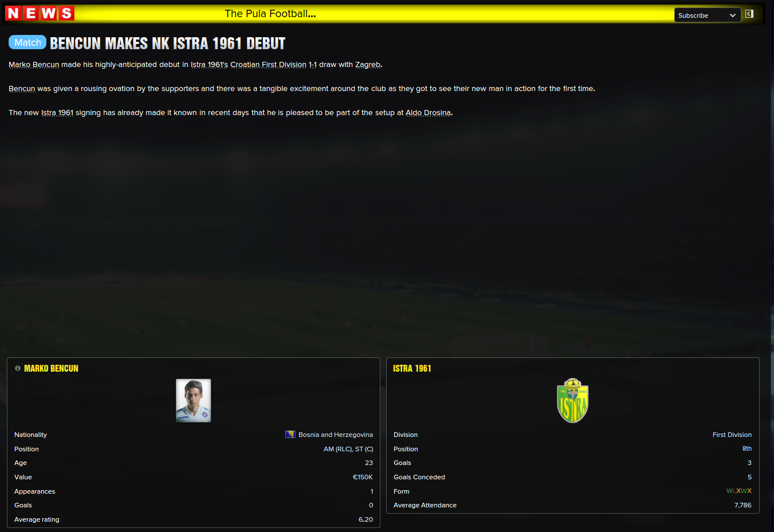Click the Match category tag
The width and height of the screenshot is (774, 532).
coord(27,42)
